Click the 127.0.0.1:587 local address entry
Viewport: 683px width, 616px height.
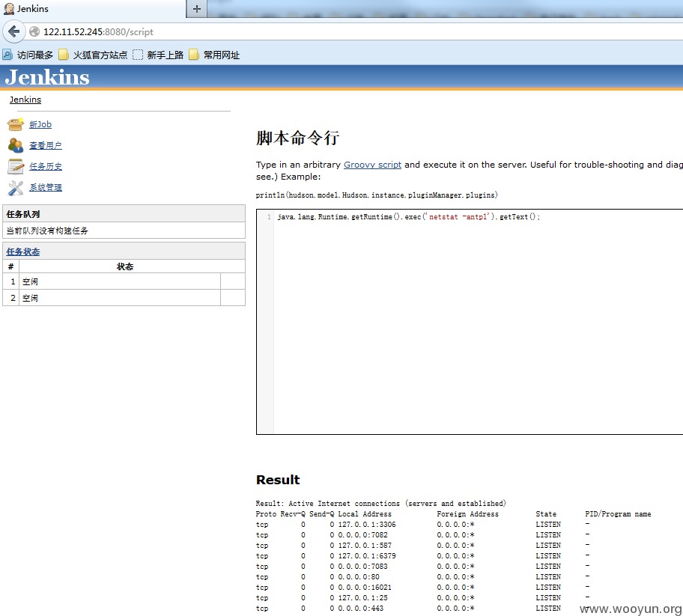coord(365,546)
